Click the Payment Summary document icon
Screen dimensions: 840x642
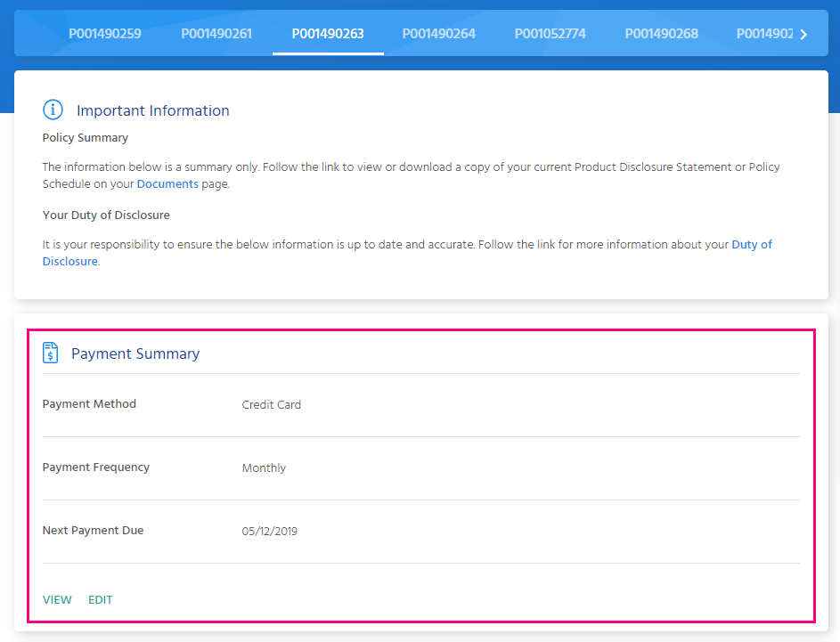click(51, 353)
